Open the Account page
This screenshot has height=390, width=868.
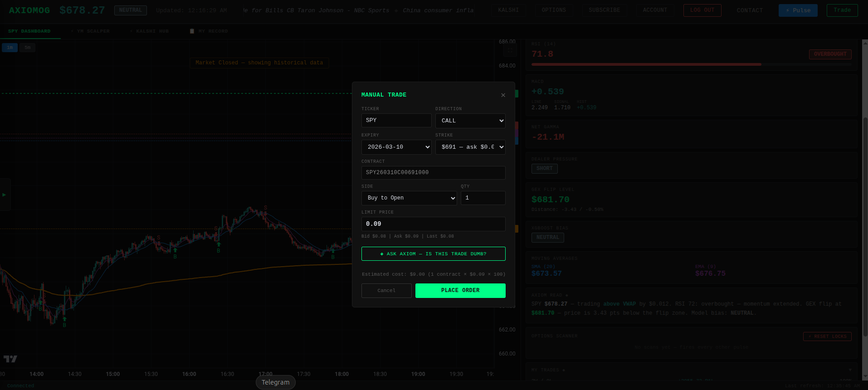655,10
